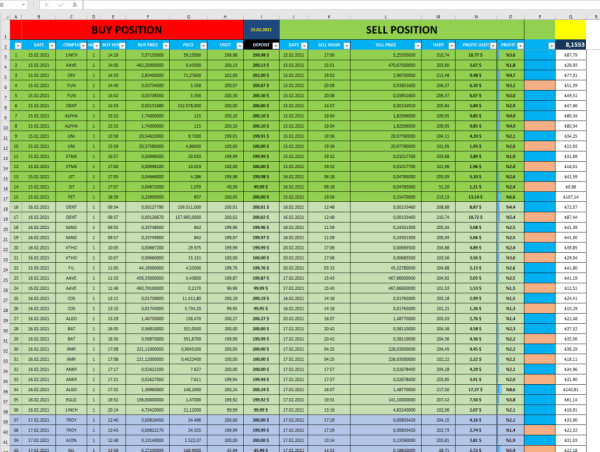Open the BUY PRICE filter dropdown
Viewport: 600px width, 452px height.
click(x=164, y=46)
